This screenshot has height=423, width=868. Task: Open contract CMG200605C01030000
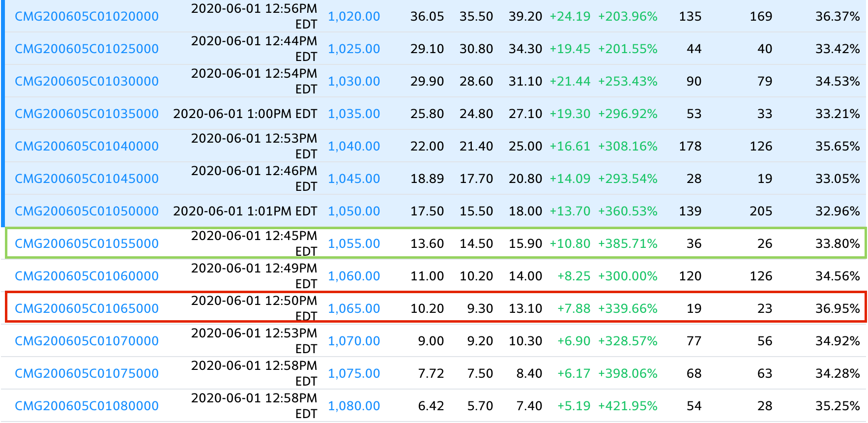tap(87, 81)
